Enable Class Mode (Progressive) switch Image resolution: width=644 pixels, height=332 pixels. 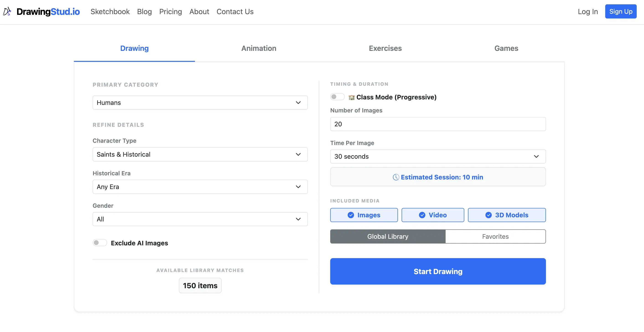(x=337, y=97)
